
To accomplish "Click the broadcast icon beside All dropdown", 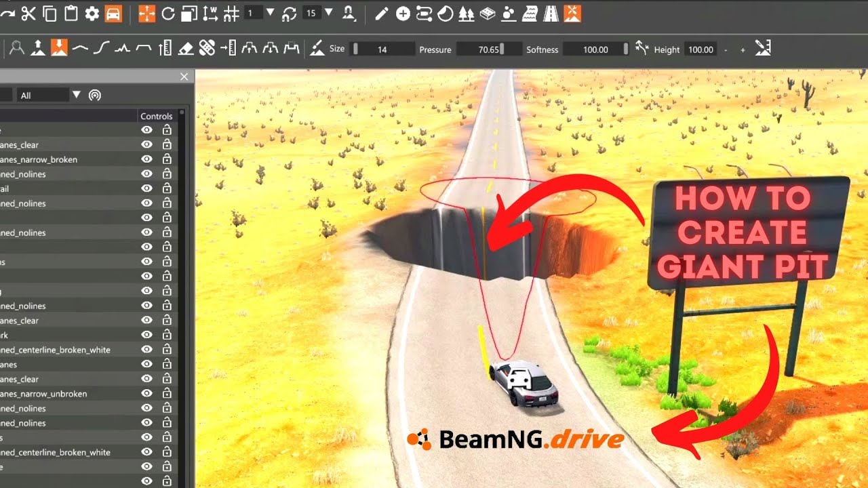I will tap(95, 96).
